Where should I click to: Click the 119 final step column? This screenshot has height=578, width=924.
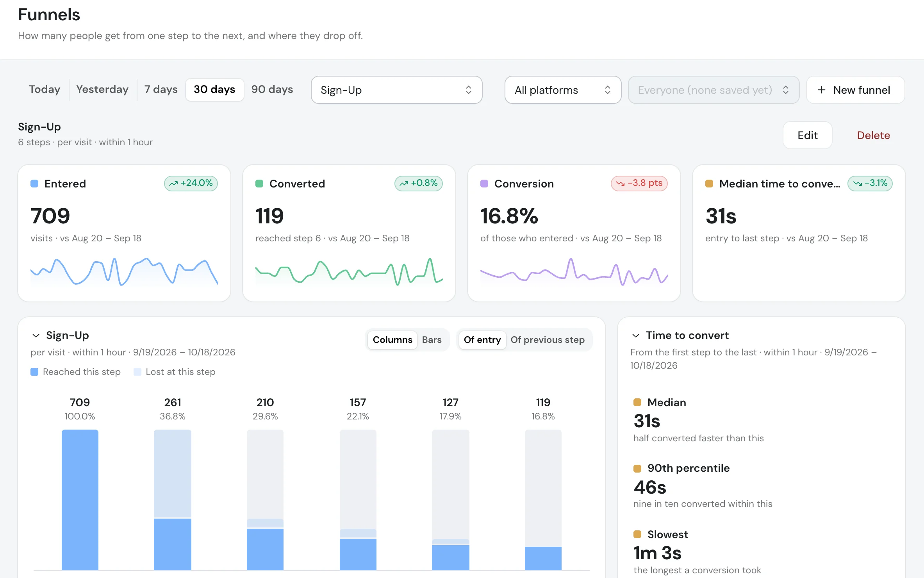(x=543, y=500)
